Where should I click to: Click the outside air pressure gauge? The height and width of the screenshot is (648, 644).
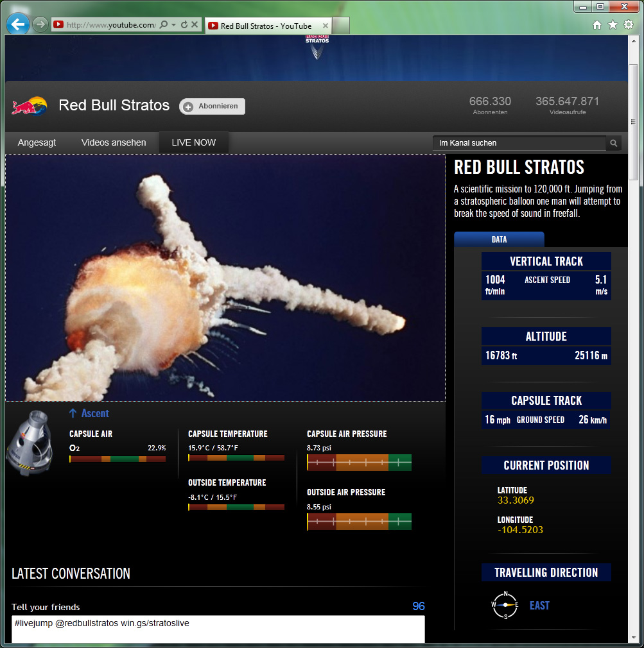click(x=359, y=522)
